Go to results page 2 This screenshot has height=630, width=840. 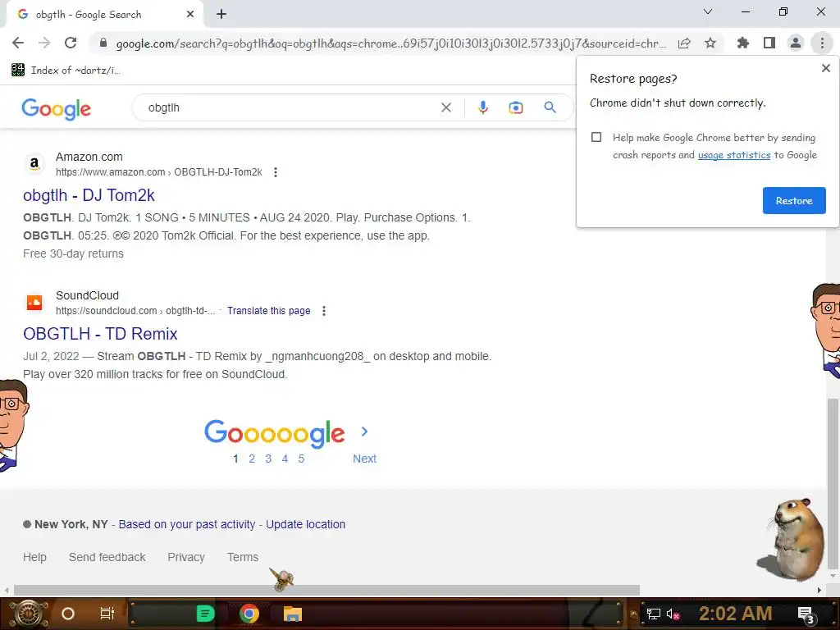(252, 459)
